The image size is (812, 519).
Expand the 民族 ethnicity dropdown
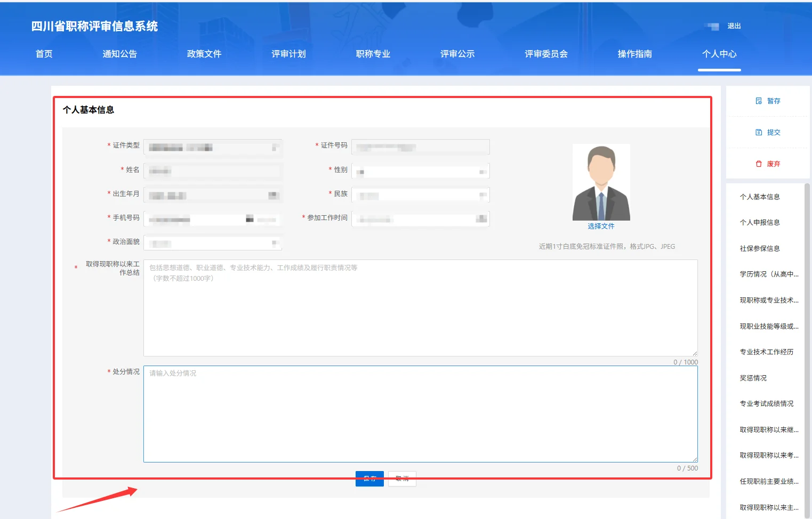pos(483,194)
